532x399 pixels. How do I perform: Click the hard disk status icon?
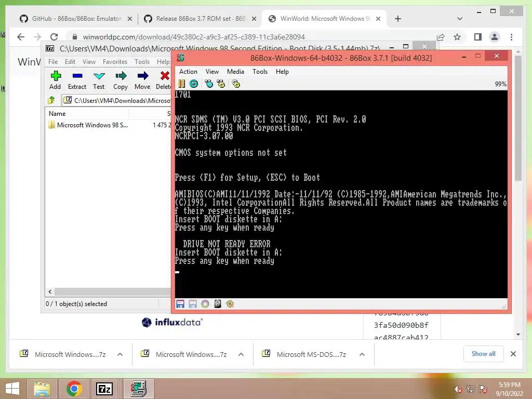click(x=218, y=304)
